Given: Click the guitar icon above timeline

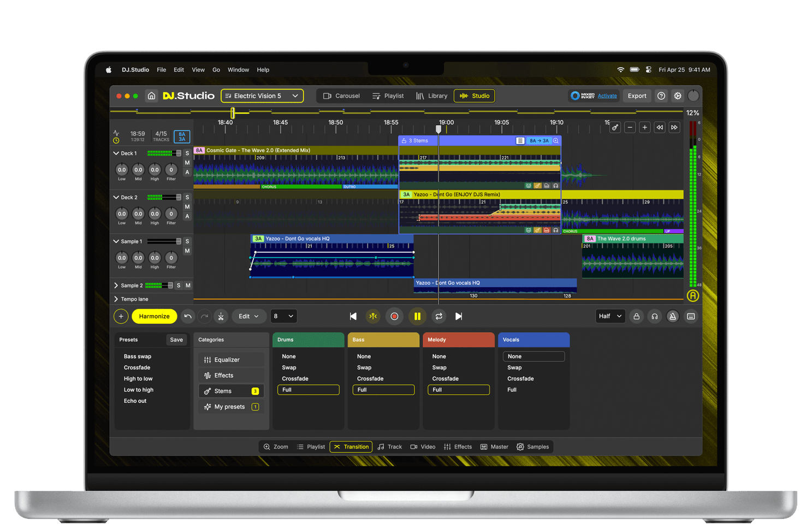Looking at the screenshot, I should click(x=615, y=127).
